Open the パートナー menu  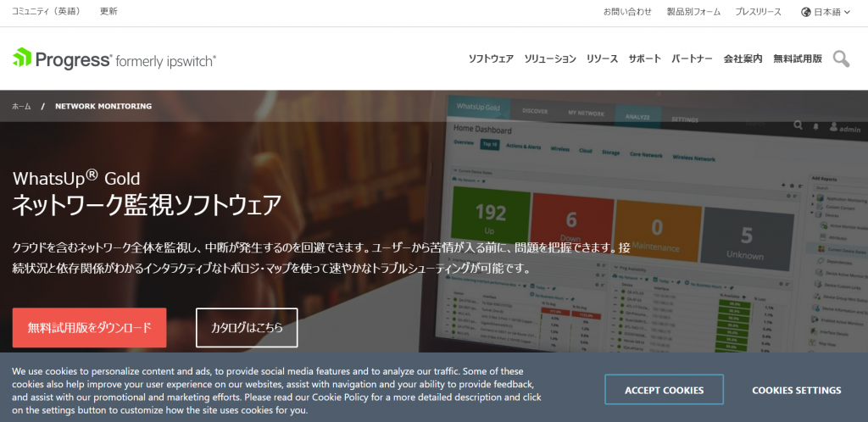[692, 58]
